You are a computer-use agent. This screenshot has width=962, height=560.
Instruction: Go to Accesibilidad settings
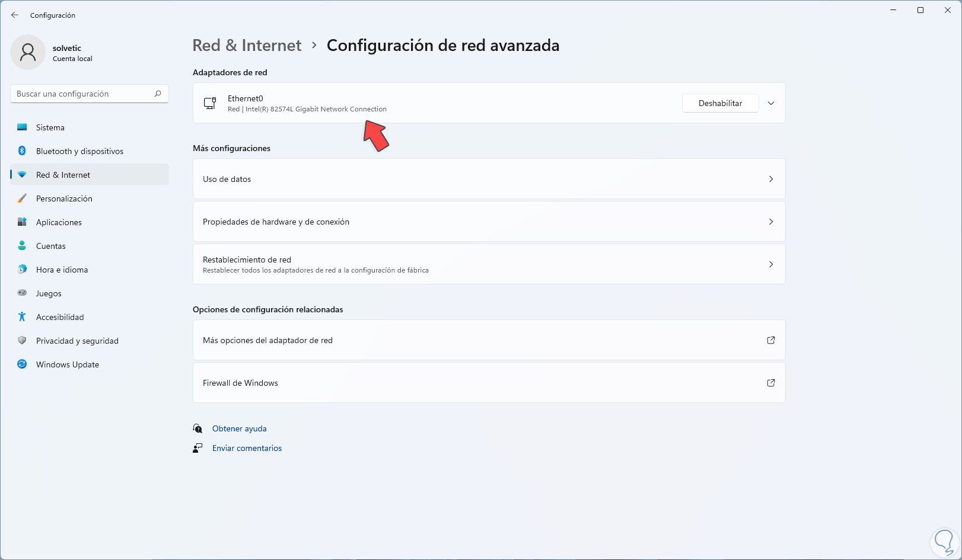pyautogui.click(x=90, y=317)
